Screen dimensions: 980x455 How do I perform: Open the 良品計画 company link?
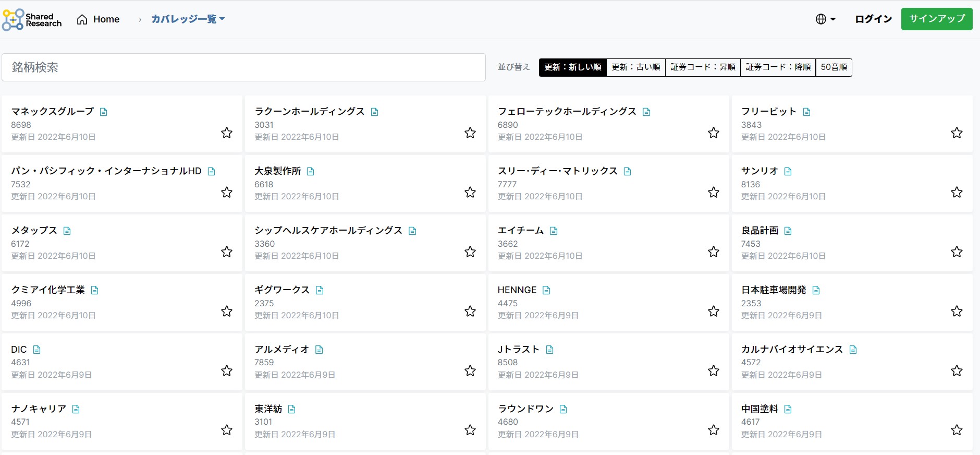coord(759,230)
